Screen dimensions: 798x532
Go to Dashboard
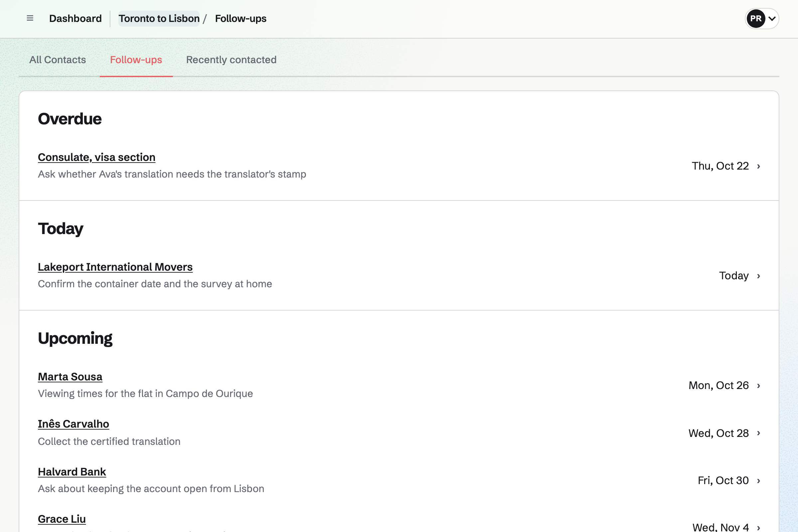click(x=75, y=19)
